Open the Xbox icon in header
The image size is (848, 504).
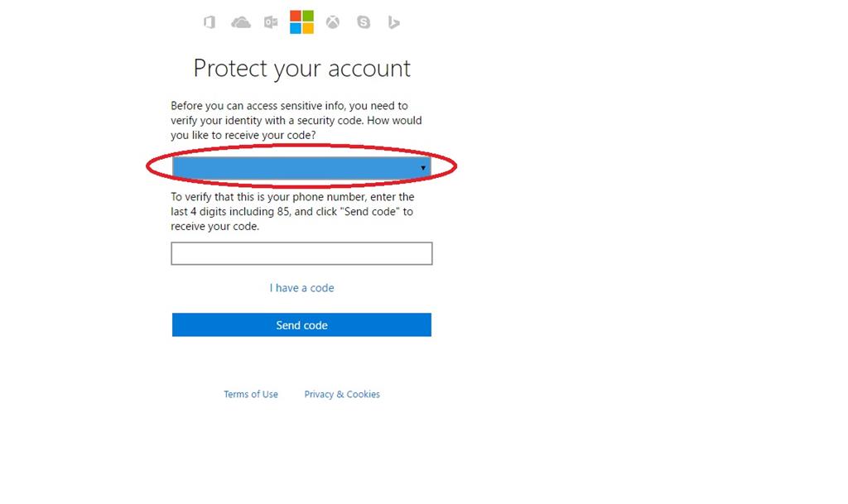coord(333,22)
